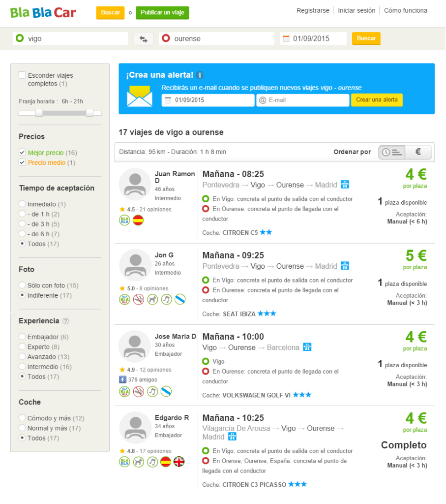Screen dimensions: 446x504
Task: Click Jon G's no-smoking preference icon
Action: [138, 299]
